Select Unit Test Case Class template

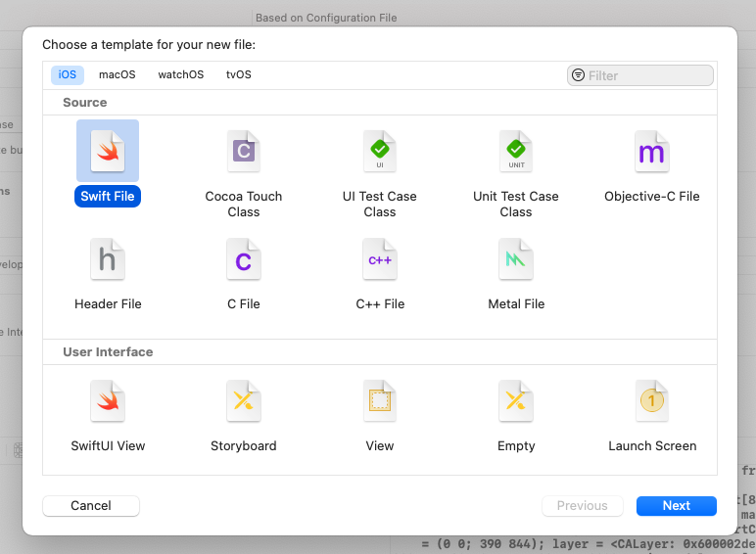pos(516,151)
